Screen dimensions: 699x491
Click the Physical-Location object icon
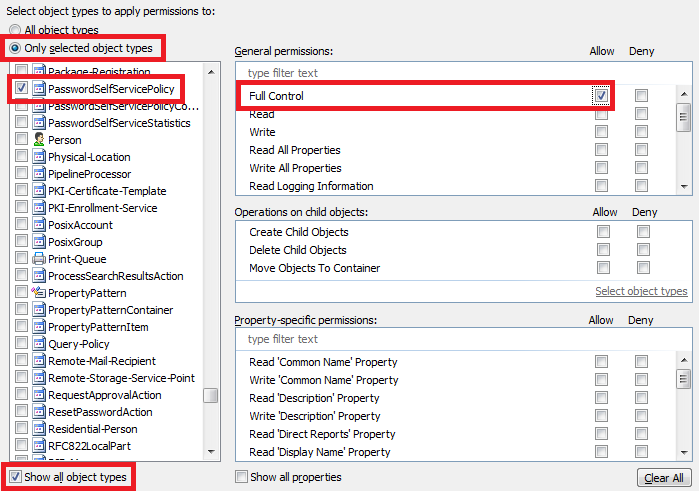39,157
